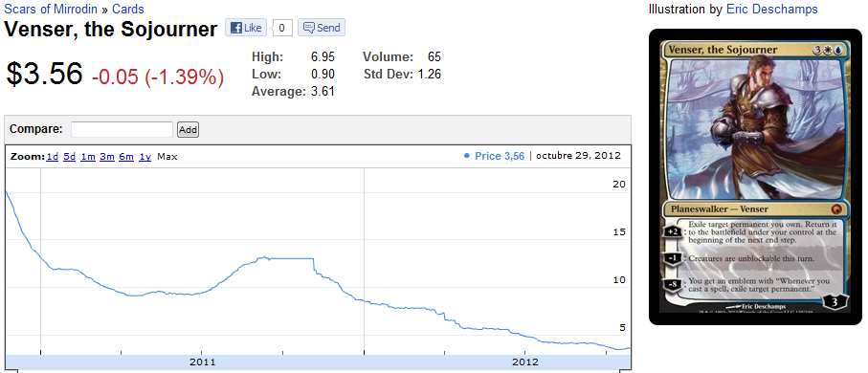This screenshot has width=868, height=373.
Task: Open the Cards breadcrumb link
Action: pyautogui.click(x=128, y=9)
